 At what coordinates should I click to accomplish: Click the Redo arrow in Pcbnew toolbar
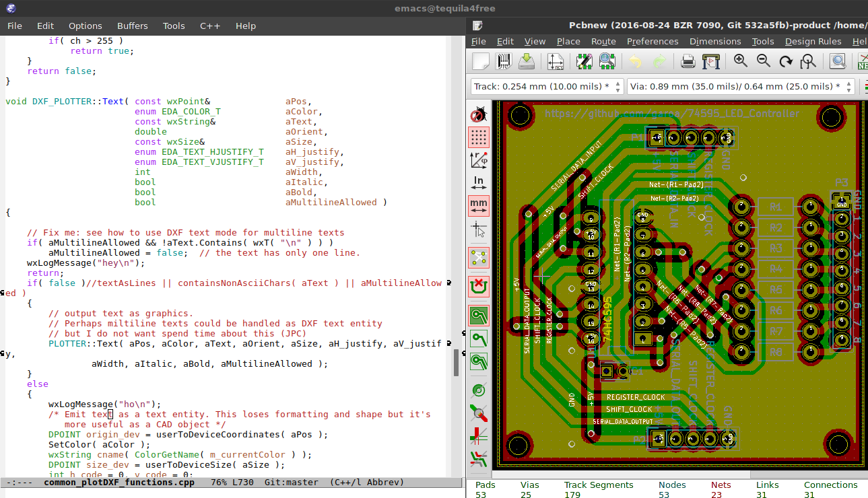click(x=659, y=62)
